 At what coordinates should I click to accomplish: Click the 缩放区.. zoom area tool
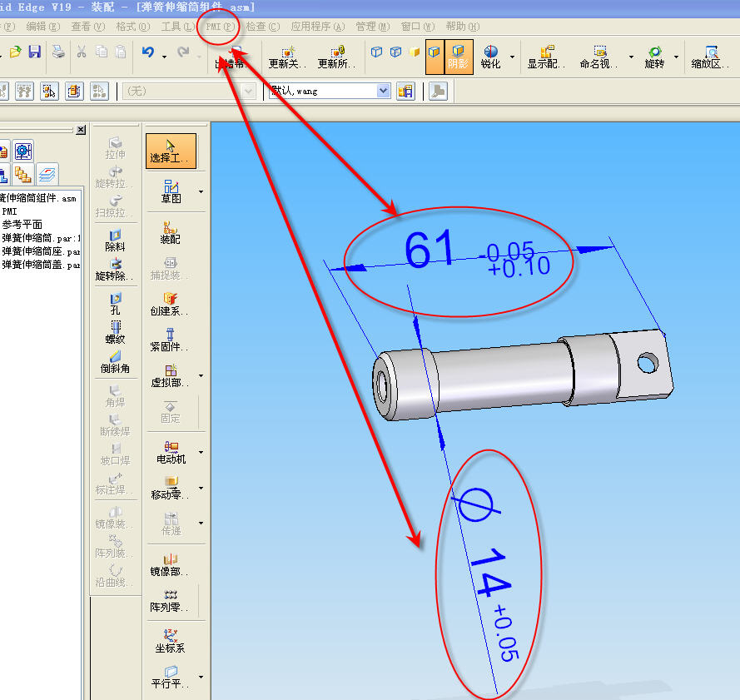click(710, 57)
